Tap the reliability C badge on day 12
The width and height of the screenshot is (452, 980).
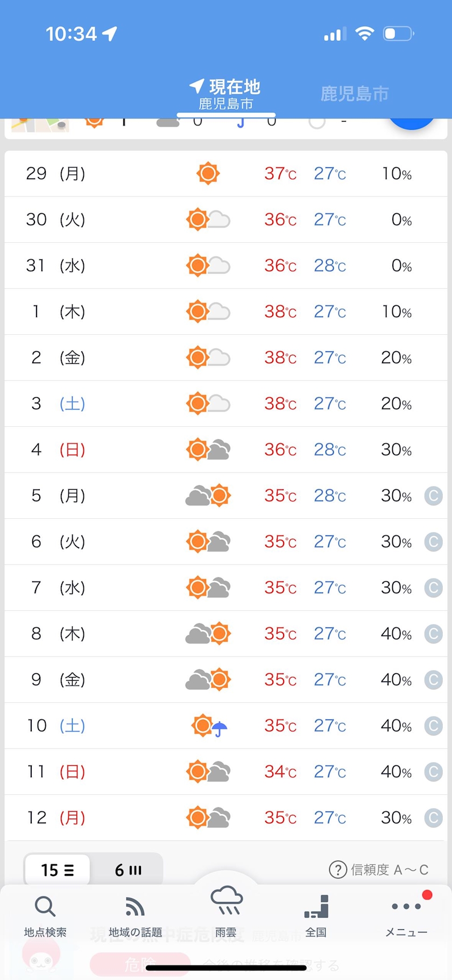pos(433,817)
